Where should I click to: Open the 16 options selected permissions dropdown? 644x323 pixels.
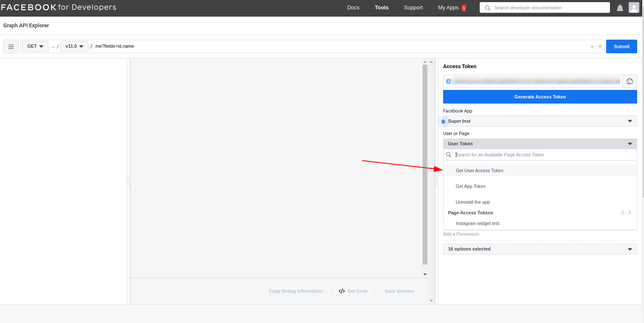[540, 249]
